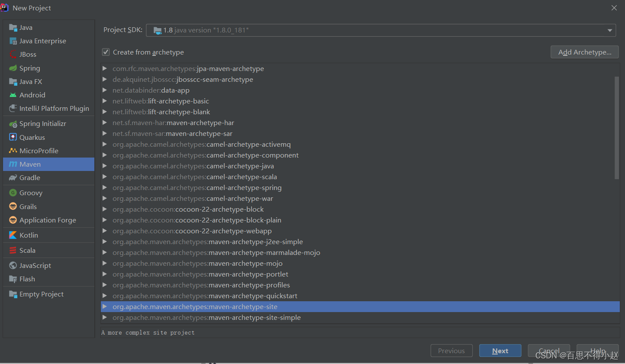
Task: Select cocoon-22-archetype-block-plain row
Action: pyautogui.click(x=360, y=220)
